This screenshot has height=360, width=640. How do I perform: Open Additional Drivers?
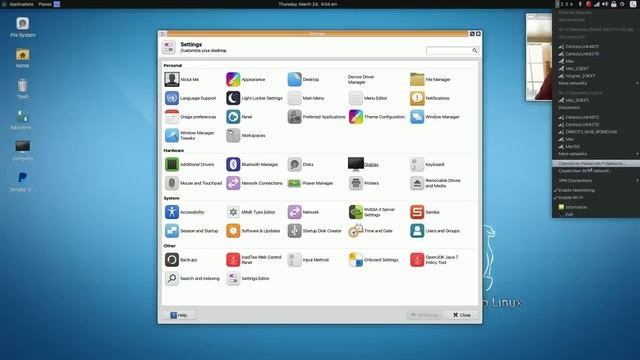[x=189, y=164]
